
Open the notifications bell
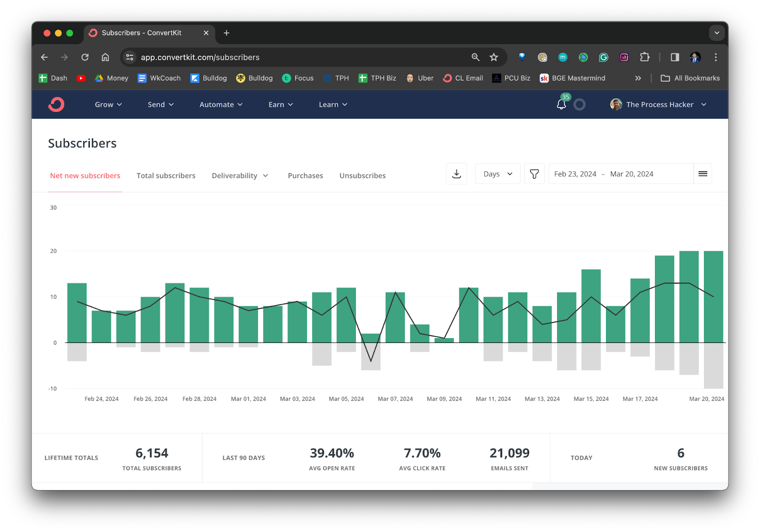tap(561, 104)
